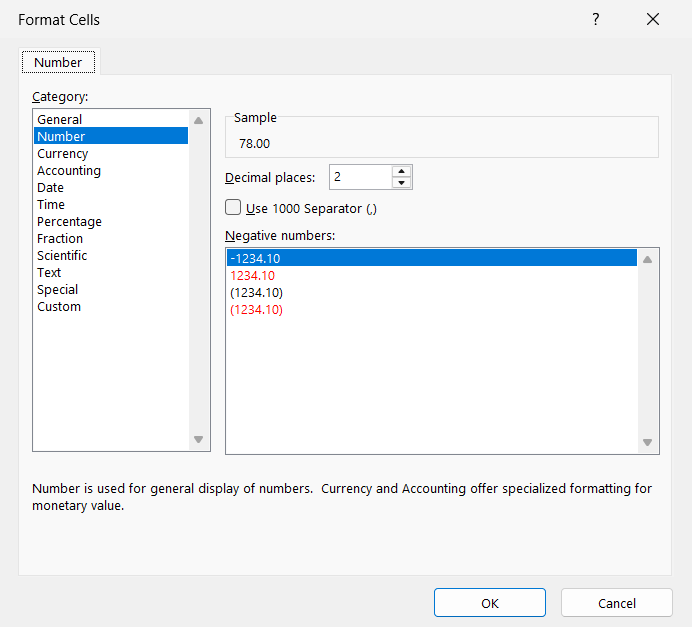Select black (1234.10) negative format
Image resolution: width=692 pixels, height=627 pixels.
[x=432, y=293]
